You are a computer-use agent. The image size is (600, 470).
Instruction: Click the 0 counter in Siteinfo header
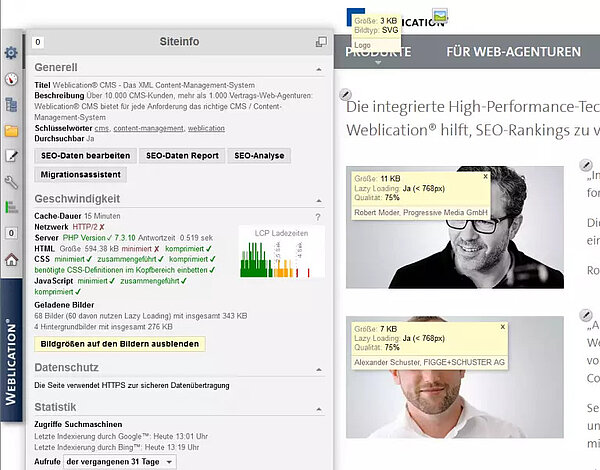[38, 42]
